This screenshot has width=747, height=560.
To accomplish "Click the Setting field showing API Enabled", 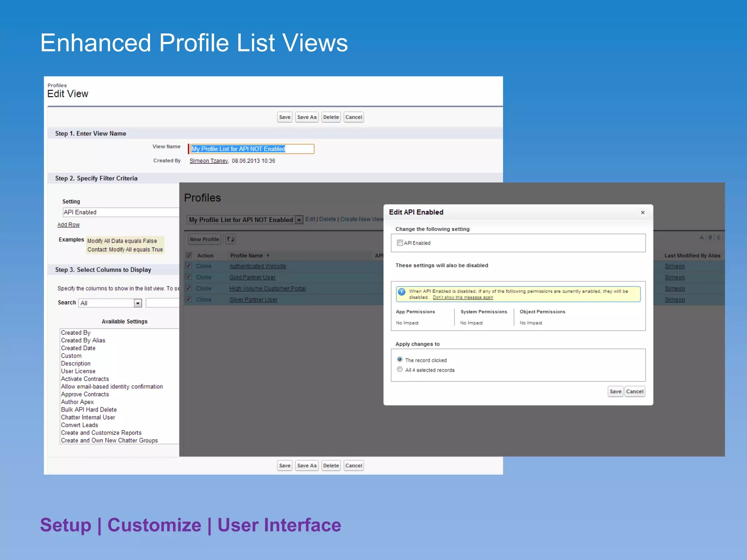I will click(x=121, y=212).
